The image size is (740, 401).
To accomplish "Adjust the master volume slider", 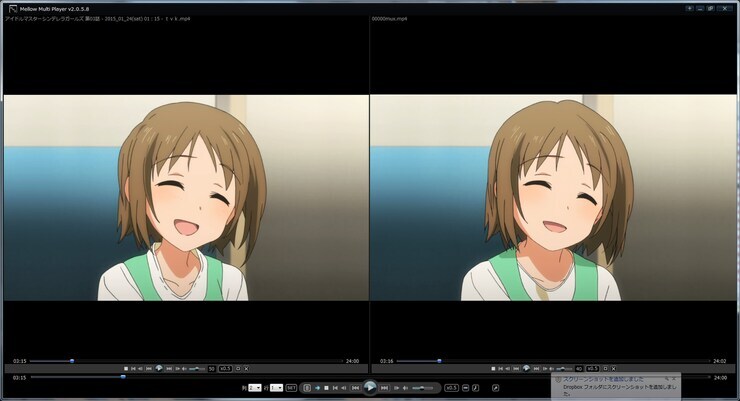I will click(x=423, y=388).
